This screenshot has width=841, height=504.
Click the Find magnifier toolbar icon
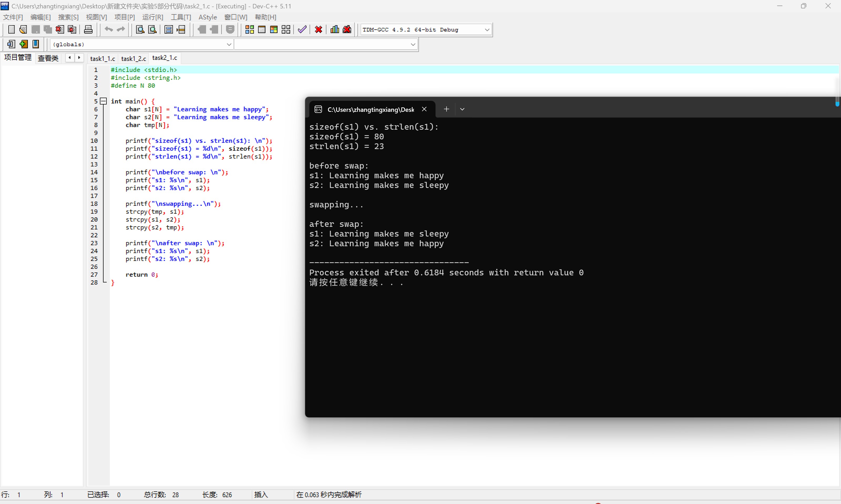pos(140,30)
